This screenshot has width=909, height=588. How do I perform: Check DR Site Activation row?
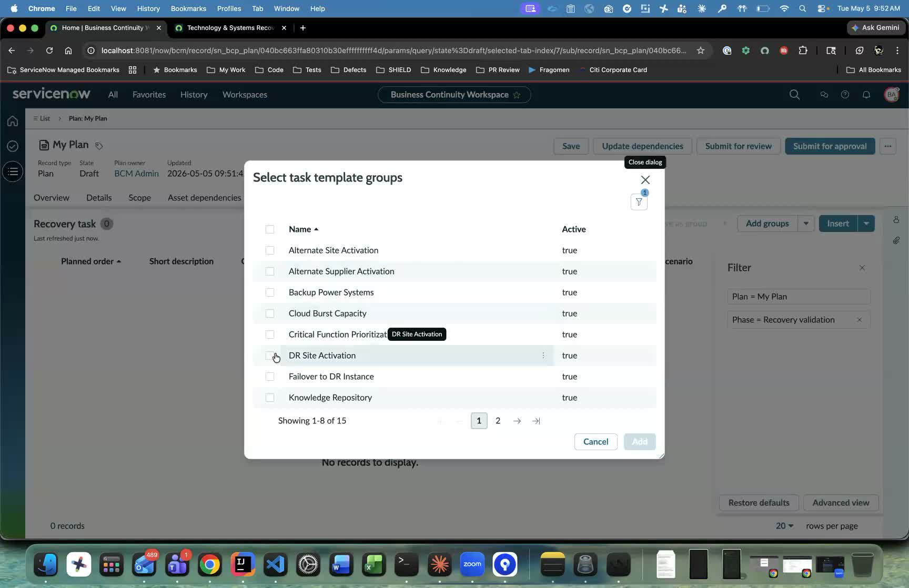point(270,356)
